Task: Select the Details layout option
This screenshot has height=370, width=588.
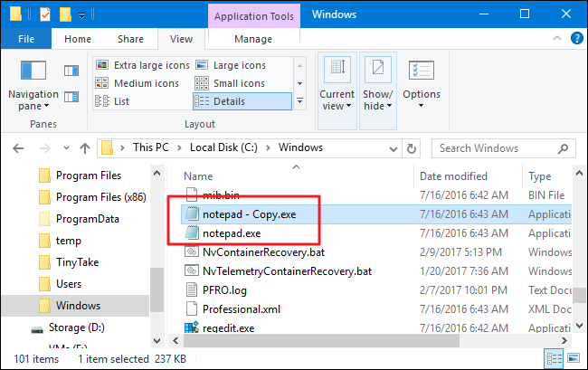Action: point(242,101)
